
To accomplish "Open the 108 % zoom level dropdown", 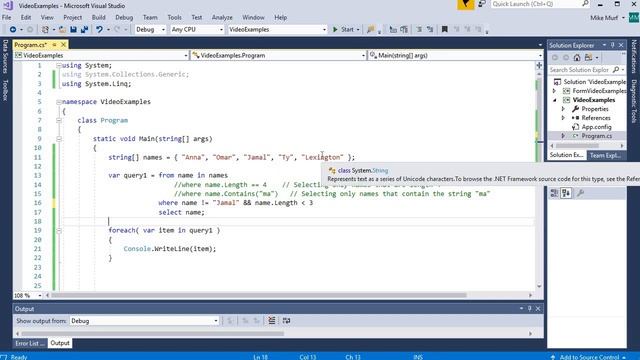I will [x=28, y=295].
